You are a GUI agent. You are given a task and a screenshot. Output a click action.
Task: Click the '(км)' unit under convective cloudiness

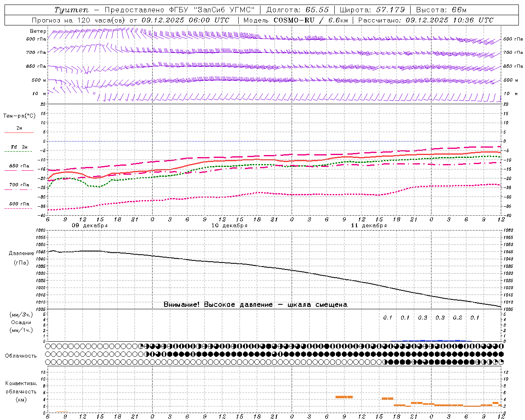tap(21, 399)
